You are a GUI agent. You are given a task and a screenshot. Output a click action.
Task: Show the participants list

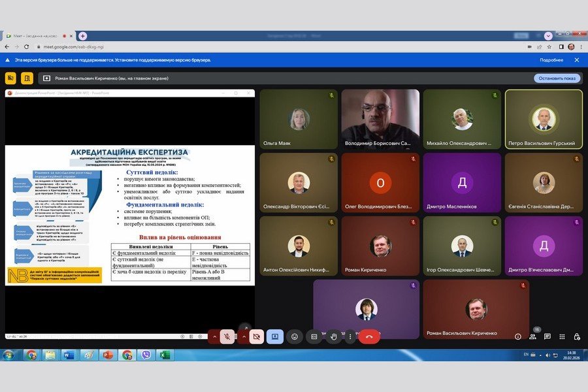coord(532,336)
